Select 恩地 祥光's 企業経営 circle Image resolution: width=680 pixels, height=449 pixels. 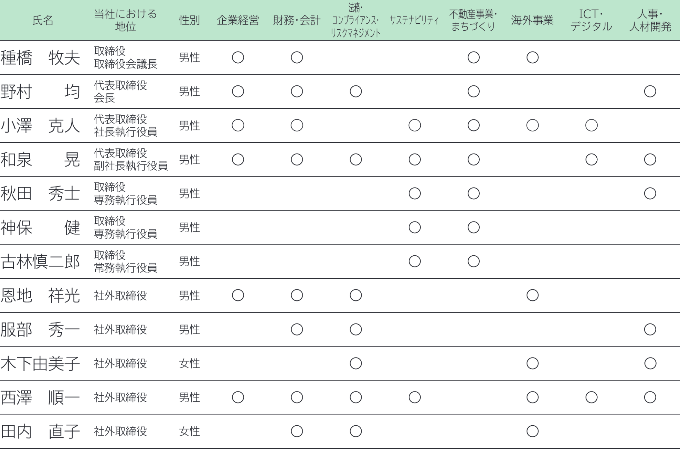[x=238, y=295]
